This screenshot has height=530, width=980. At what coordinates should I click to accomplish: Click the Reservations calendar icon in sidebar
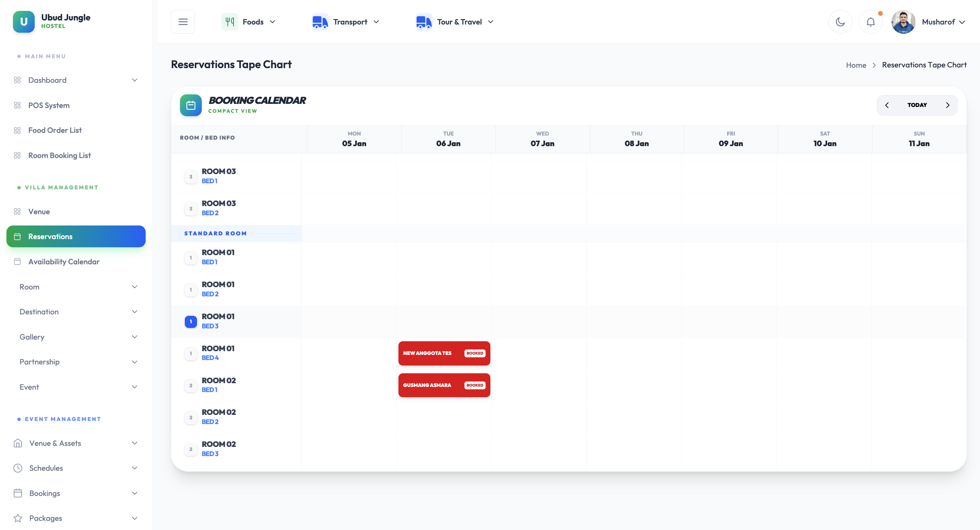point(17,236)
